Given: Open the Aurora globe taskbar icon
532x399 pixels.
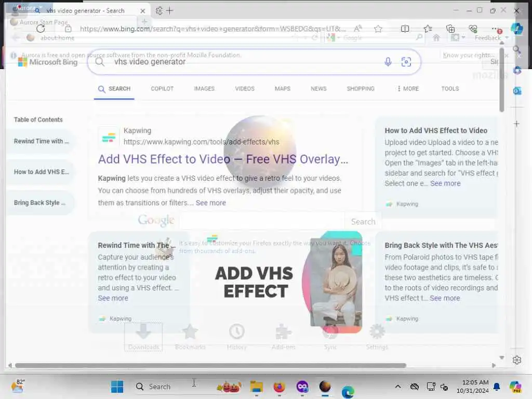Looking at the screenshot, I should pyautogui.click(x=325, y=387).
